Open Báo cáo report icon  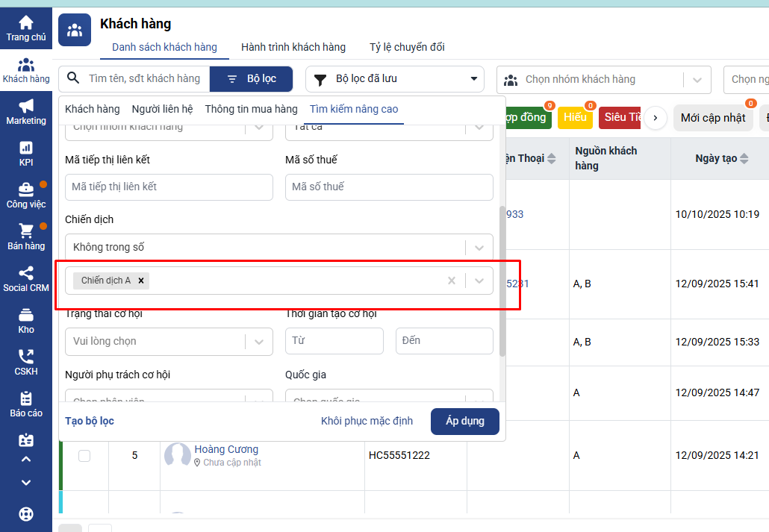point(26,398)
